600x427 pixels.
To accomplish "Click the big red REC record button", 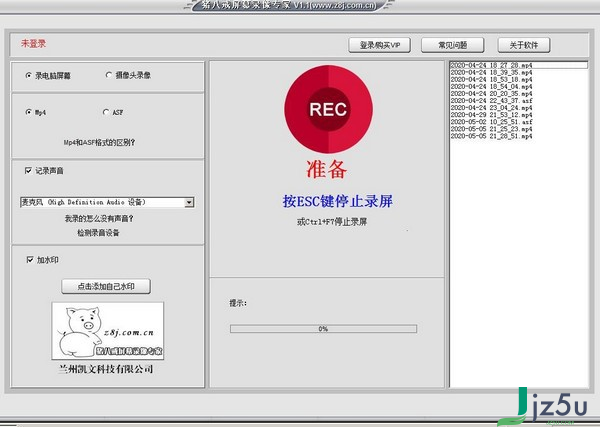I will [x=328, y=109].
